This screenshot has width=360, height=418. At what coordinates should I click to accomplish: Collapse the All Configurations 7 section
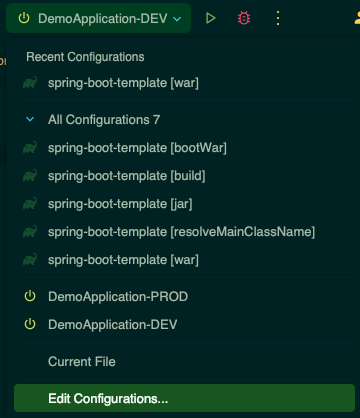(30, 119)
